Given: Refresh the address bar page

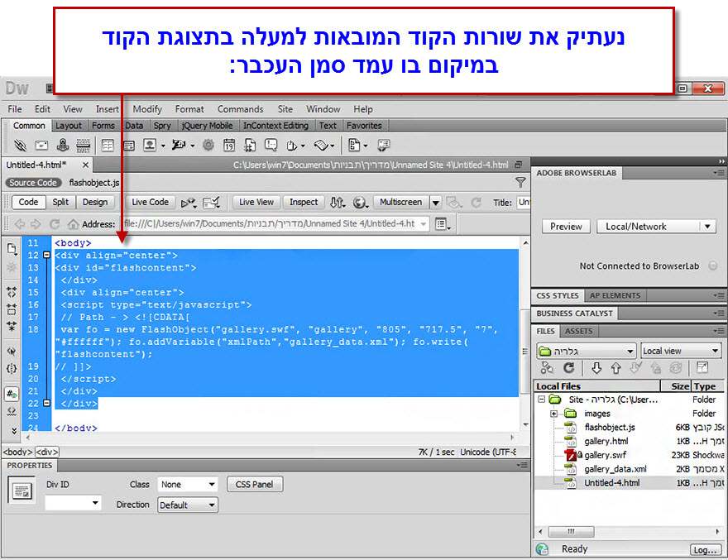Looking at the screenshot, I should (55, 224).
